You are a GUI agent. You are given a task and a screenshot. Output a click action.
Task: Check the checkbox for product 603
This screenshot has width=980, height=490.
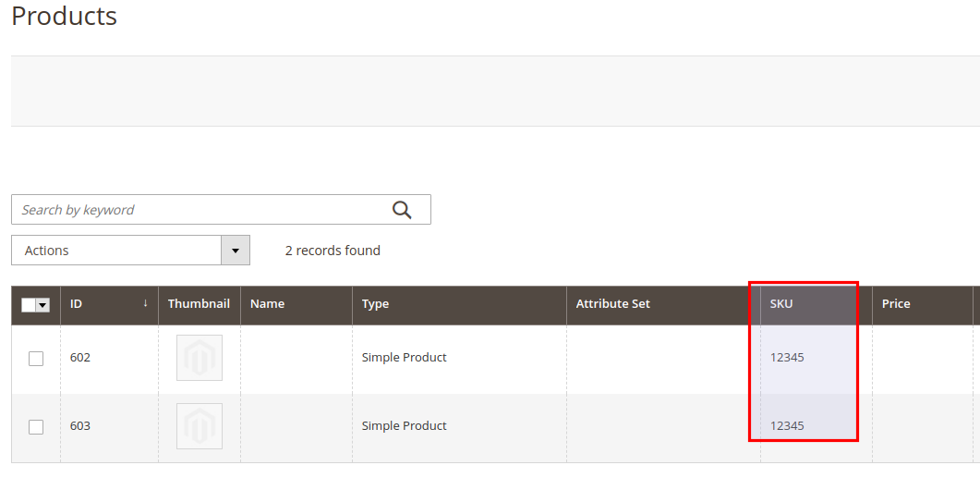pyautogui.click(x=36, y=427)
